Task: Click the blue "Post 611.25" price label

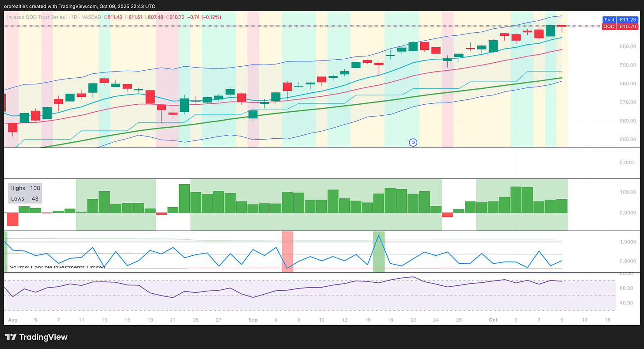Action: pos(621,20)
